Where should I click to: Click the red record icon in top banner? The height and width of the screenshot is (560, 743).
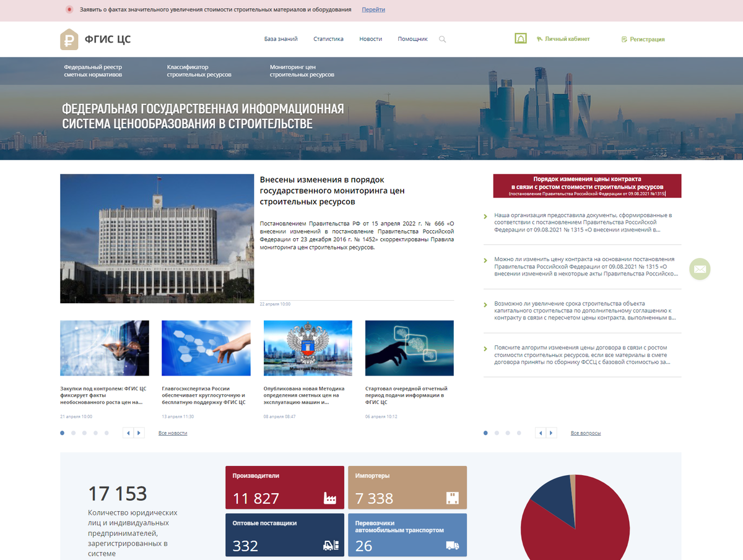[69, 10]
